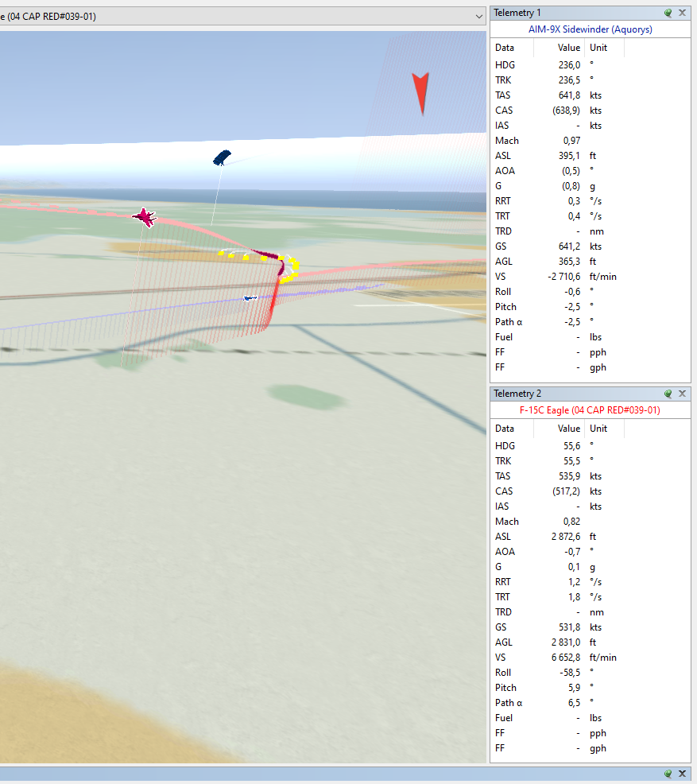The image size is (697, 784).
Task: Close the bottom panel
Action: point(682,774)
